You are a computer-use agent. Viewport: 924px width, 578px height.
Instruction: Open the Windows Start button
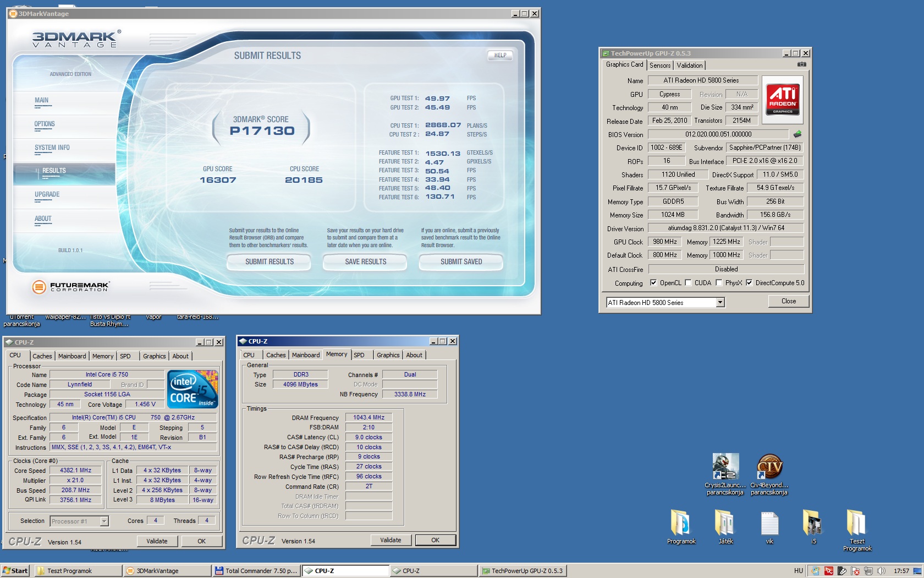click(15, 571)
